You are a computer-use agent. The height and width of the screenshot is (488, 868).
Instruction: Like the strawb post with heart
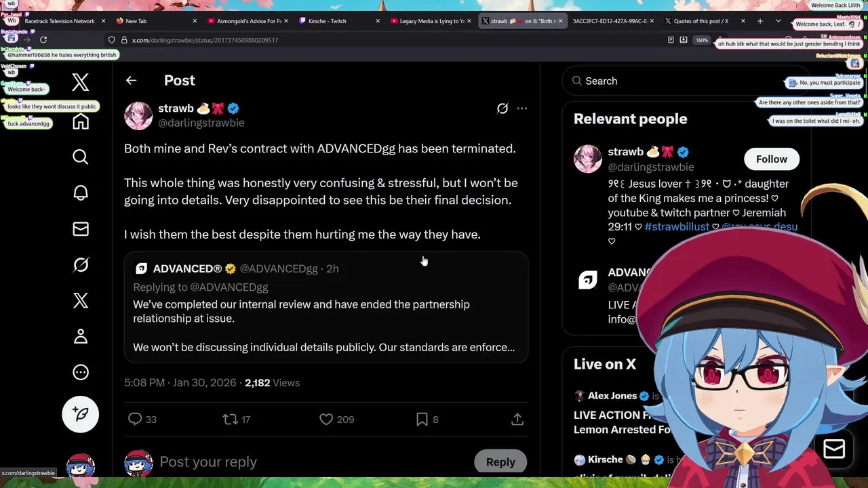tap(326, 420)
